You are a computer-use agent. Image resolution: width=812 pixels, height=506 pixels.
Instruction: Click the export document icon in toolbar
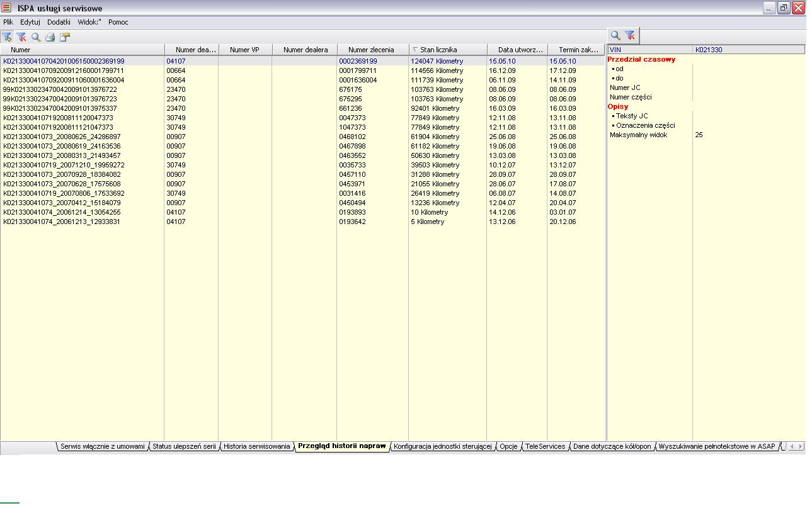tap(65, 37)
